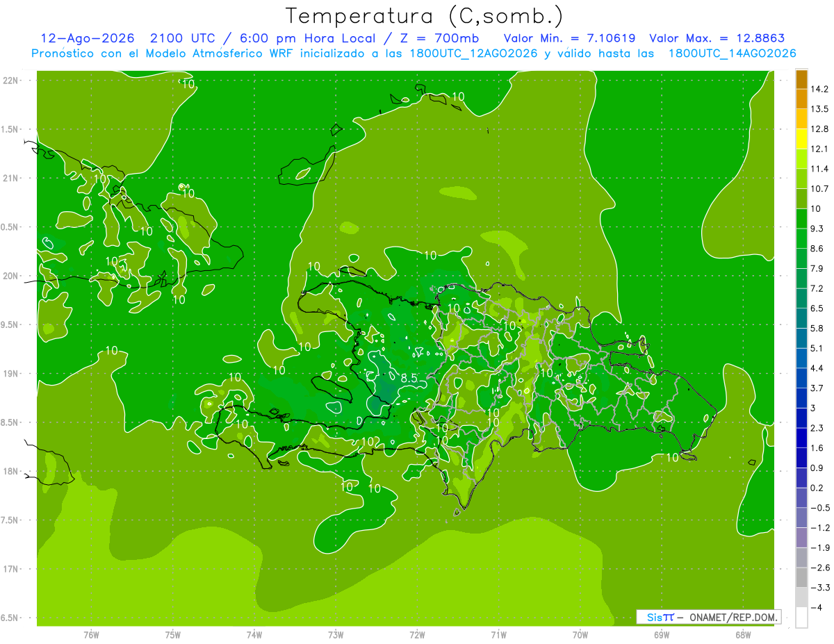
Task: Click the legend value "-1.9"
Action: click(x=820, y=547)
